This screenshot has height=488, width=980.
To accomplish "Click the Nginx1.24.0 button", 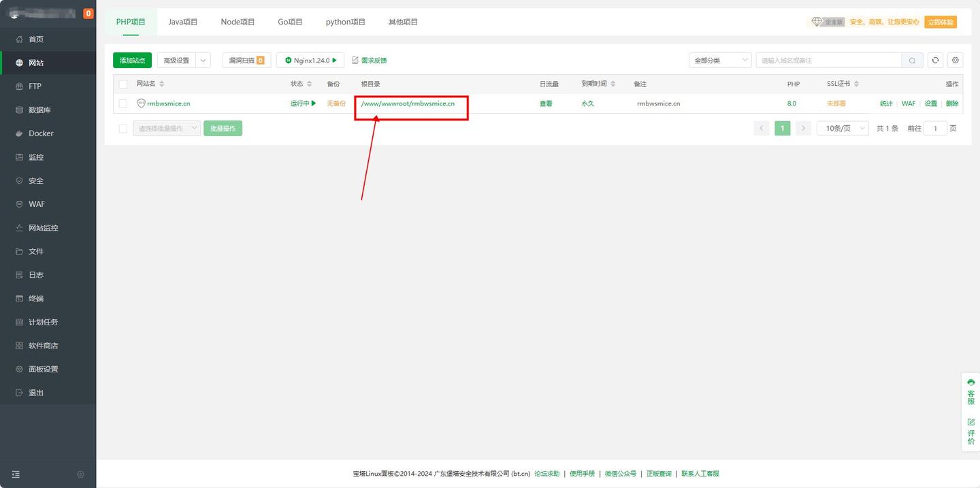I will click(x=310, y=61).
